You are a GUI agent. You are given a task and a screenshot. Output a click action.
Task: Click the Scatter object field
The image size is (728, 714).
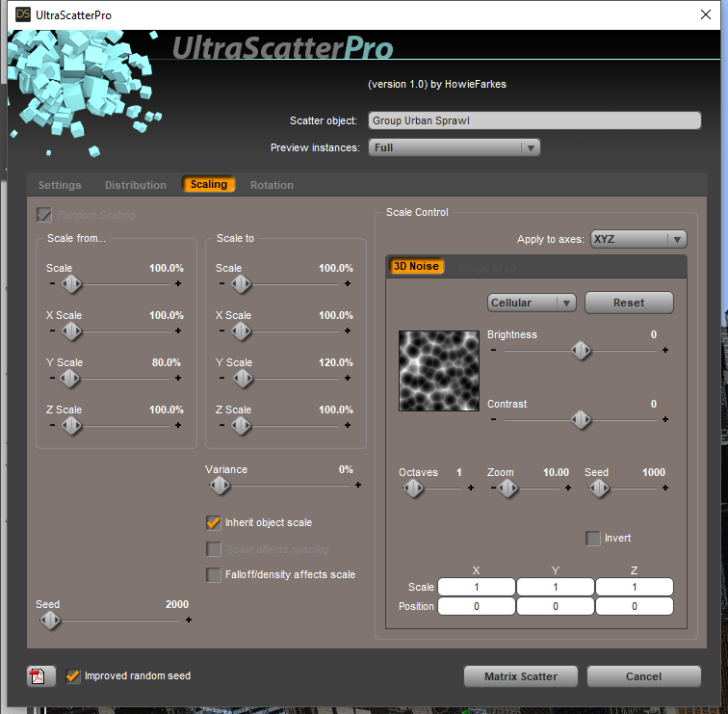click(x=534, y=120)
